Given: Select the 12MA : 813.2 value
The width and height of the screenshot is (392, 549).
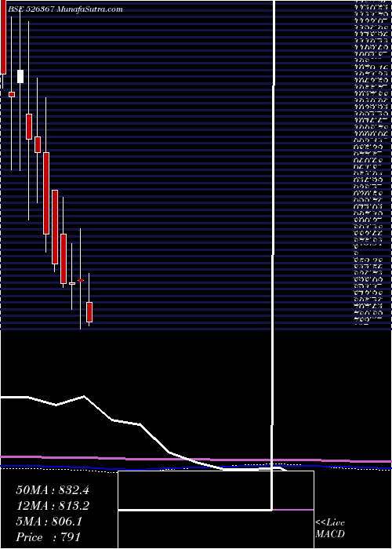Looking at the screenshot, I should pyautogui.click(x=53, y=506).
